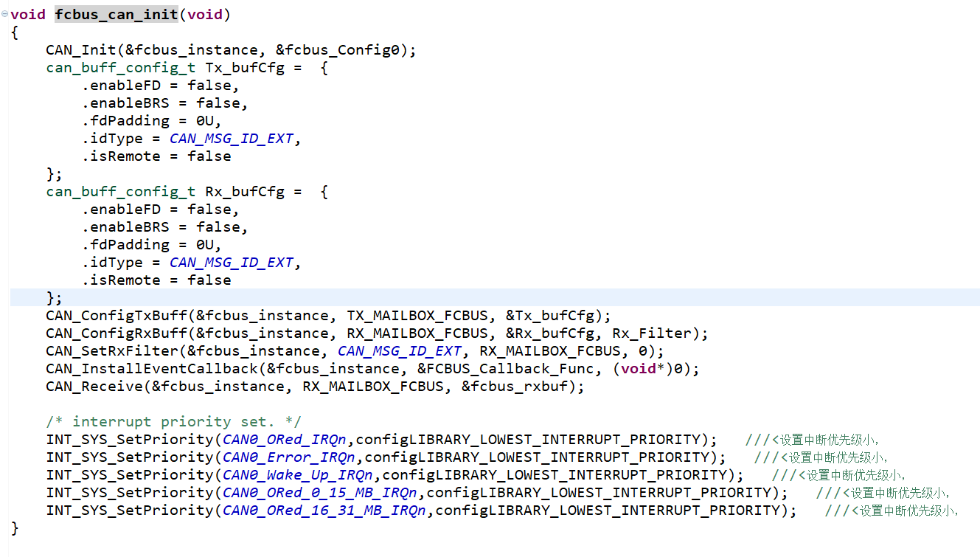Collapse the fcbus_can_init function fold marker

pyautogui.click(x=5, y=13)
